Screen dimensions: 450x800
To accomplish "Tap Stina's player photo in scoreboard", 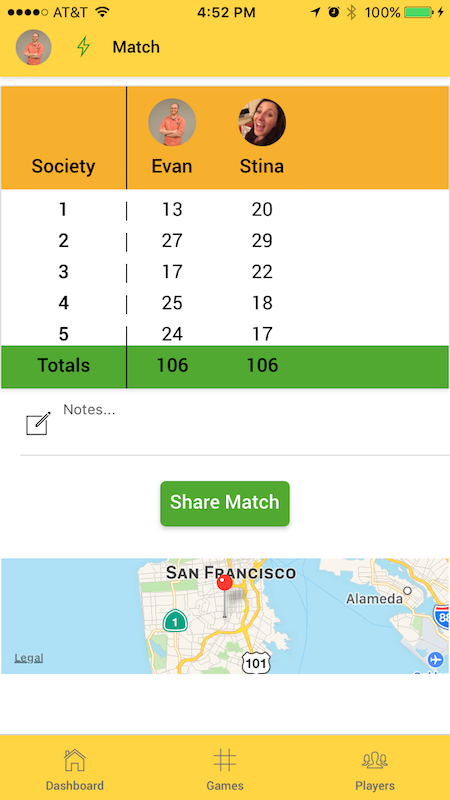I will pos(262,122).
